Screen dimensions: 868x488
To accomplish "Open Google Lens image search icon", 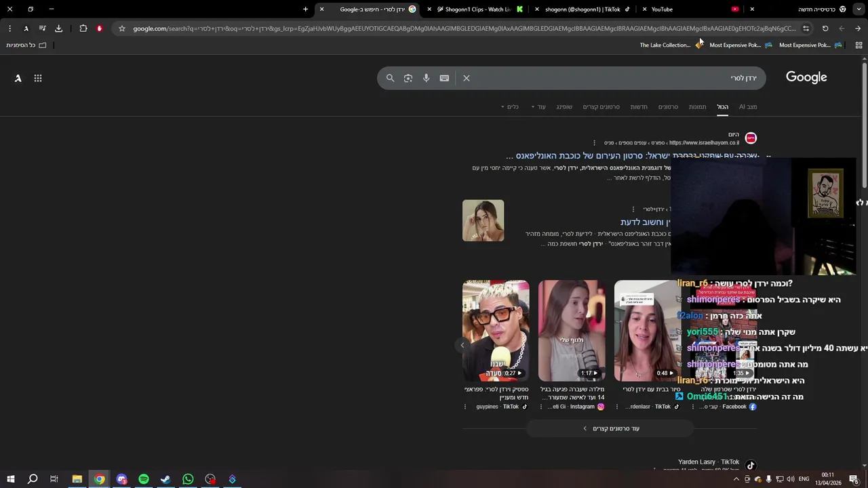I will pyautogui.click(x=408, y=78).
